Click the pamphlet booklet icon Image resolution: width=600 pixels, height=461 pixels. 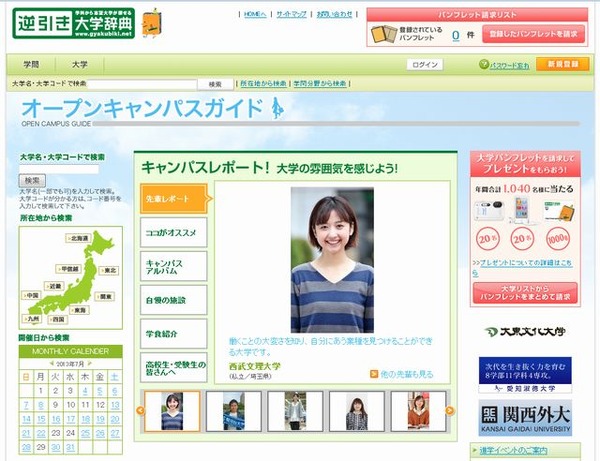[x=384, y=34]
